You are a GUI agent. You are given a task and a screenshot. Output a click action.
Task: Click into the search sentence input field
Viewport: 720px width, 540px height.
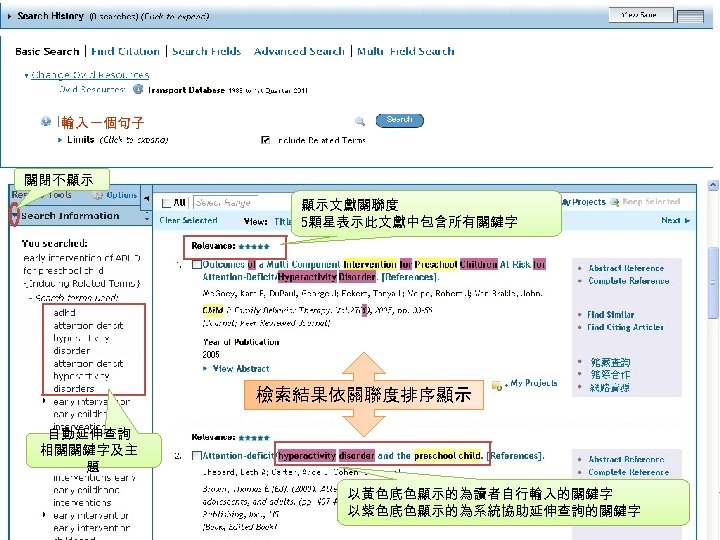point(202,123)
